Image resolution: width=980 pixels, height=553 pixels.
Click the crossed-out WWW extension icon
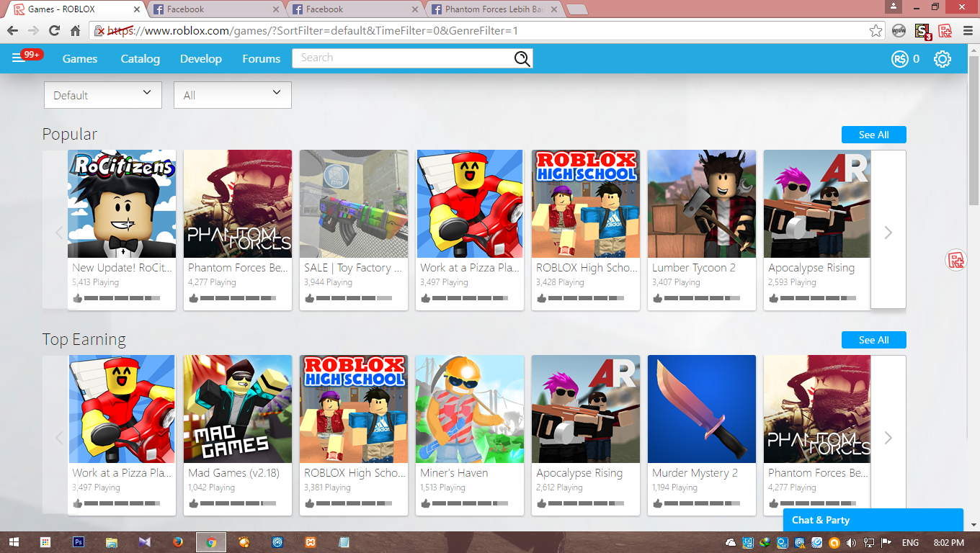pyautogui.click(x=899, y=31)
